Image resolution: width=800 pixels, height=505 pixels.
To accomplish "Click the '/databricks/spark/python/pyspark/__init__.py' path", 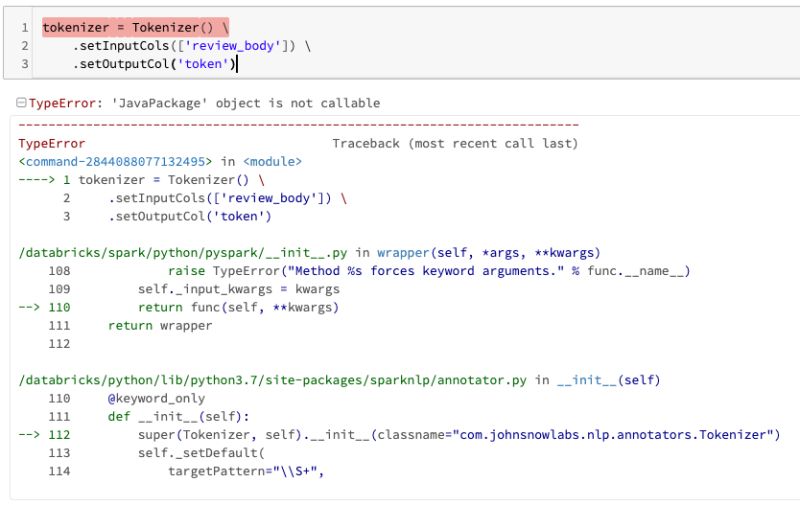I will 183,253.
